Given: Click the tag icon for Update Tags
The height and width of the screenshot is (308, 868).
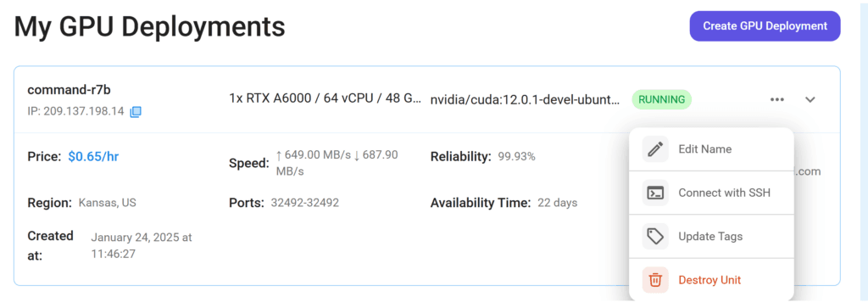Looking at the screenshot, I should tap(655, 237).
